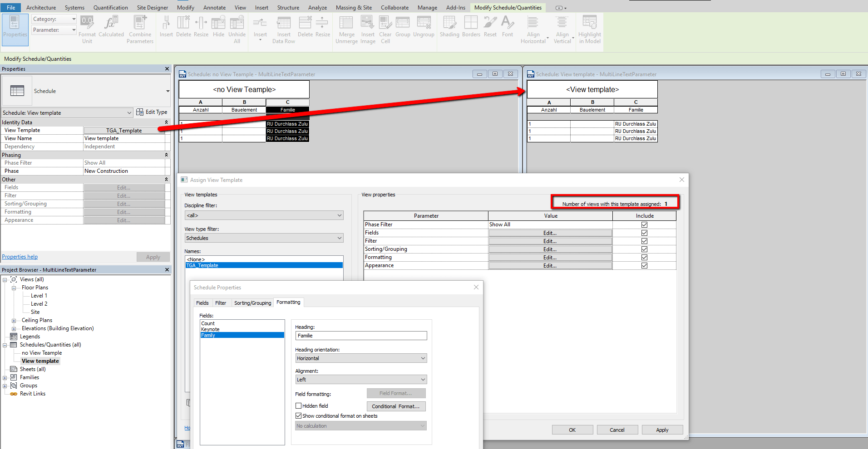Toggle the Include checkbox for Appearance
Image resolution: width=868 pixels, height=449 pixels.
(644, 265)
